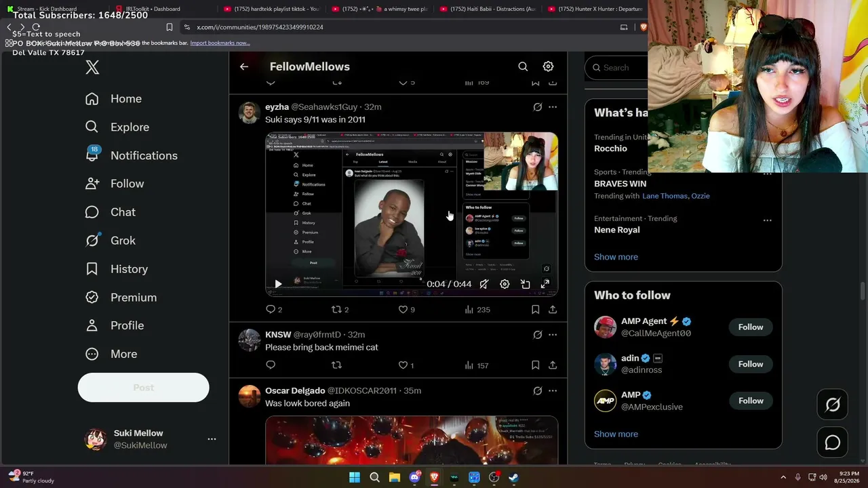Follow AMP account @AMPexclusive
The image size is (868, 488).
751,401
